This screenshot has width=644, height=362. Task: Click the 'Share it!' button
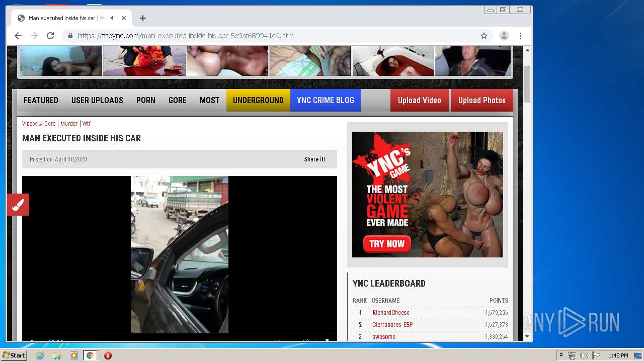coord(314,159)
